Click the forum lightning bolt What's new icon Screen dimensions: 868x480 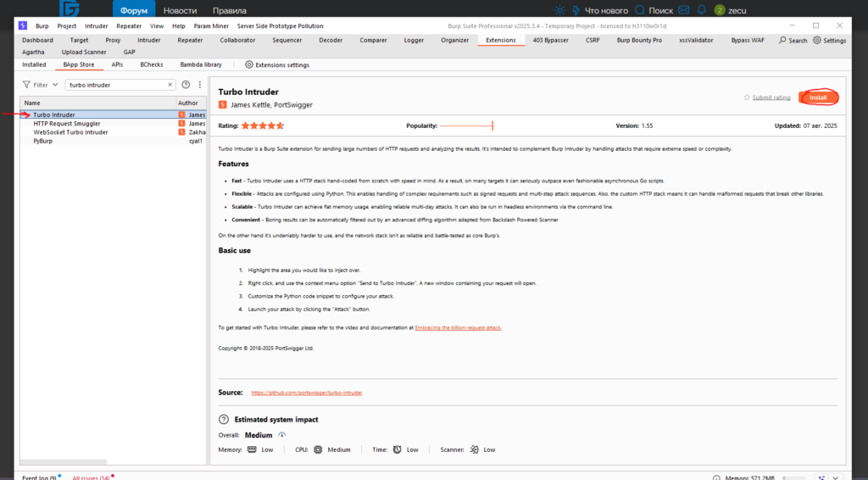coord(576,10)
